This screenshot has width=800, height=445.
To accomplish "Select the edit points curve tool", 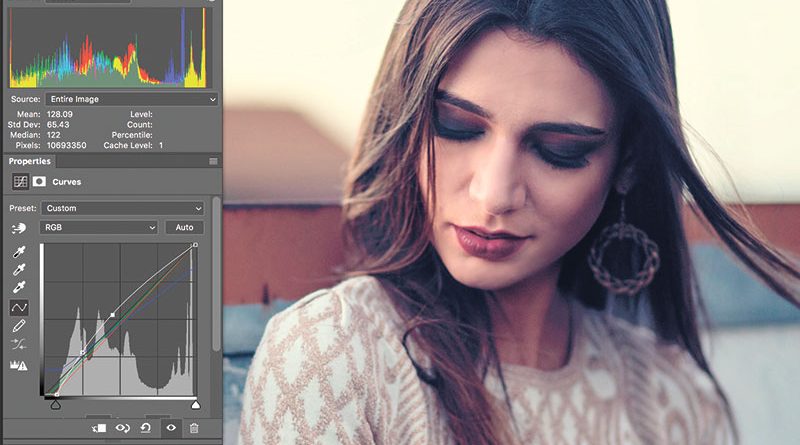I will (x=19, y=307).
